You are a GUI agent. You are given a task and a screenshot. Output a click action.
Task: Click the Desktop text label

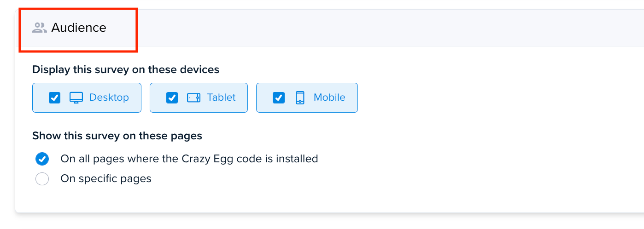tap(109, 97)
